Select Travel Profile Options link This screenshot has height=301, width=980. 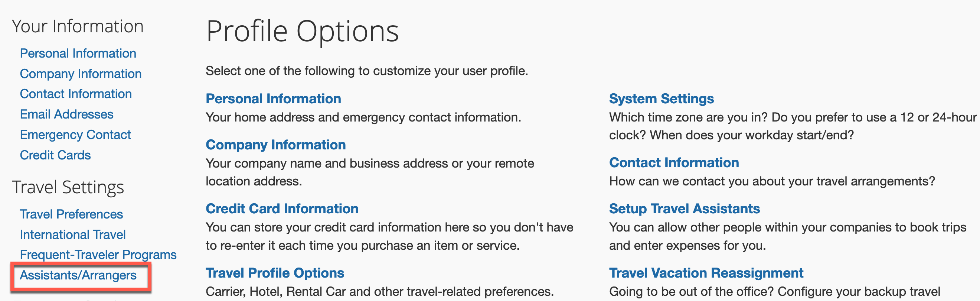click(x=275, y=273)
